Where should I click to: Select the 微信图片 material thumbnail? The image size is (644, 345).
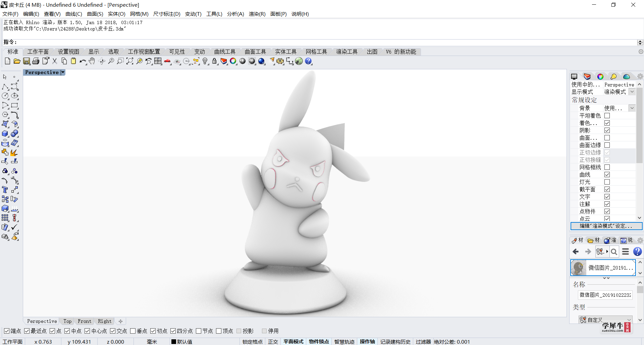579,268
